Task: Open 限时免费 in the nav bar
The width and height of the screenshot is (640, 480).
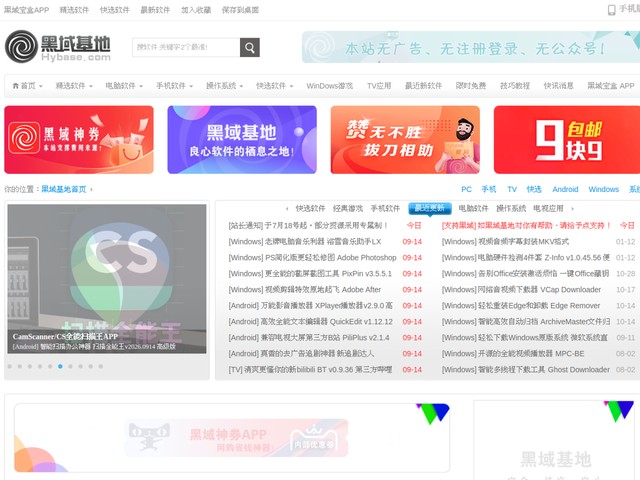Action: [471, 86]
